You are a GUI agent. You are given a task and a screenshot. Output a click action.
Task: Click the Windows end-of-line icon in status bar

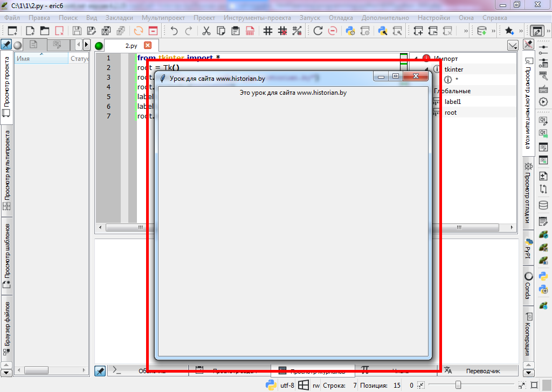pyautogui.click(x=303, y=385)
